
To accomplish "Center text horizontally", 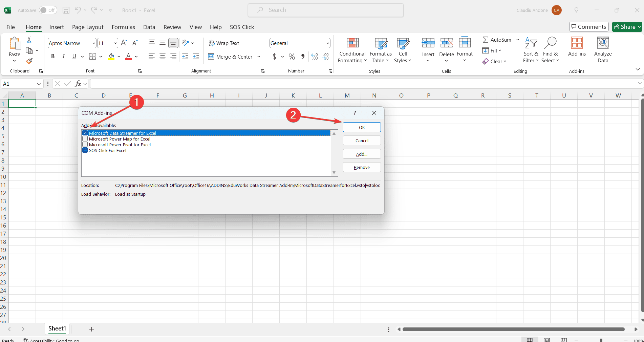I will (163, 57).
